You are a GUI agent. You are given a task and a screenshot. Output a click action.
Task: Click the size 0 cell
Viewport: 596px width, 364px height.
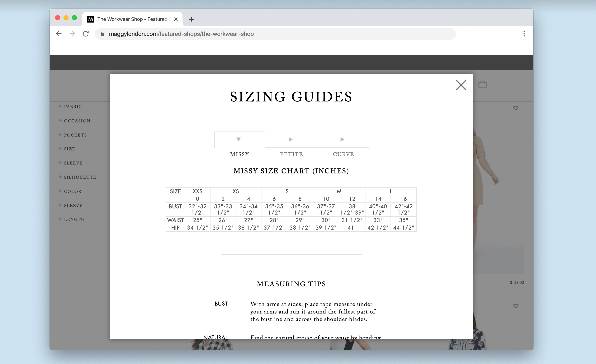click(x=197, y=199)
